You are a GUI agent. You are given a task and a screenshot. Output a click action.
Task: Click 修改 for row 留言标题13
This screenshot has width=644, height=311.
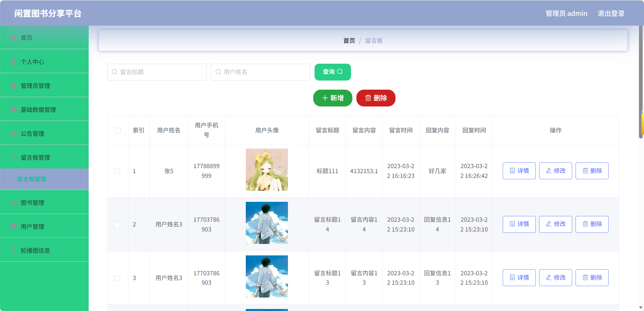(x=556, y=278)
